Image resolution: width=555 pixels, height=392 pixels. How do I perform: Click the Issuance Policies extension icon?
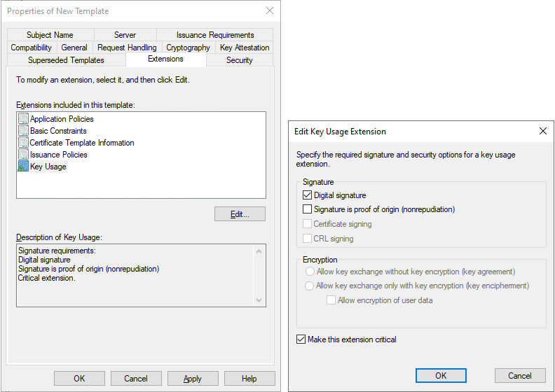(23, 155)
